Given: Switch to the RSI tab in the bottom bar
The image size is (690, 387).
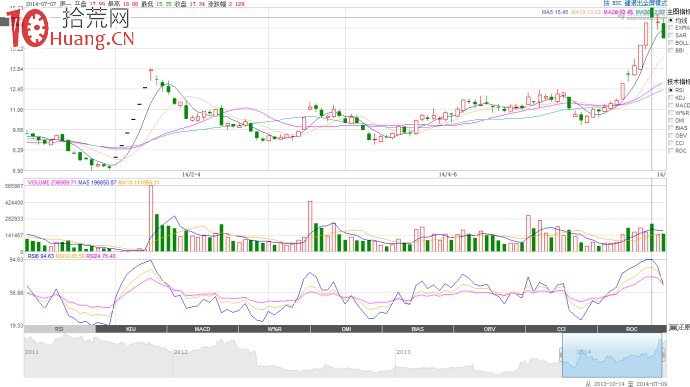Looking at the screenshot, I should [x=59, y=329].
